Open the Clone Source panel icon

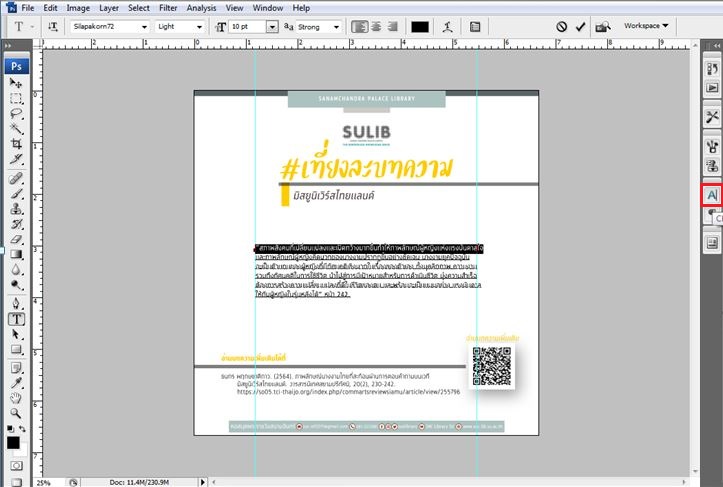712,165
